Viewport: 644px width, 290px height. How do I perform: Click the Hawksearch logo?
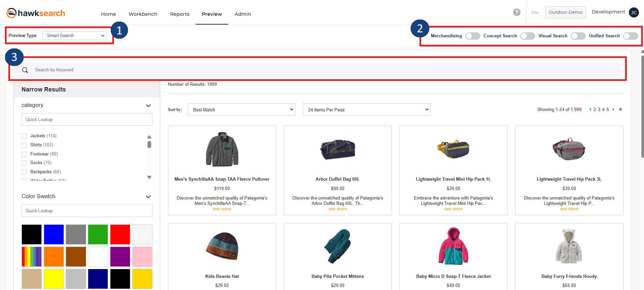(x=36, y=13)
